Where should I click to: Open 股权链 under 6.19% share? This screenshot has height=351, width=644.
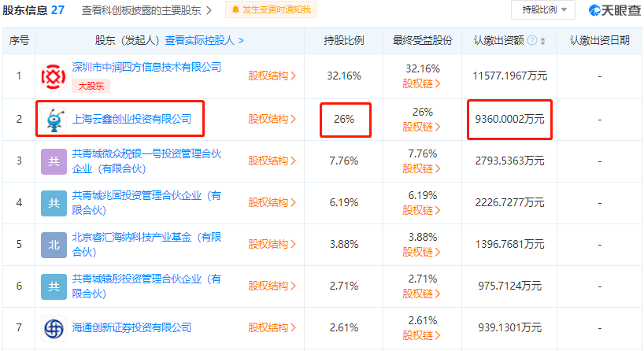(x=421, y=211)
